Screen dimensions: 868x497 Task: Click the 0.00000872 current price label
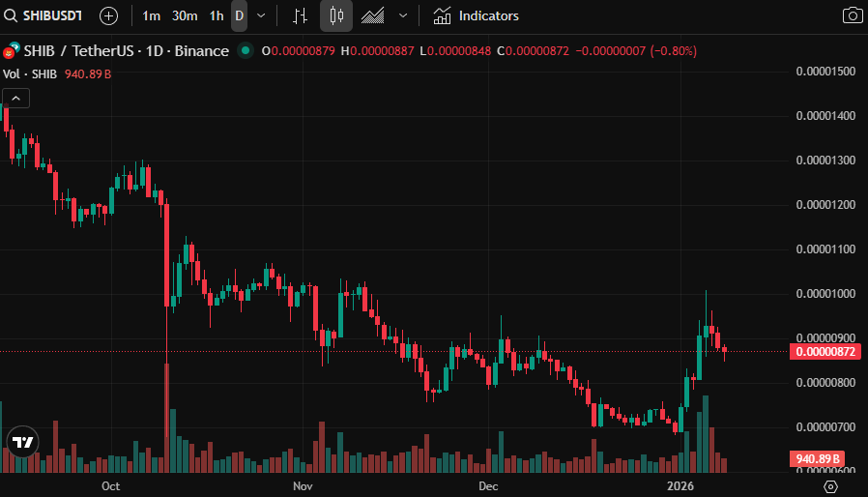click(824, 351)
